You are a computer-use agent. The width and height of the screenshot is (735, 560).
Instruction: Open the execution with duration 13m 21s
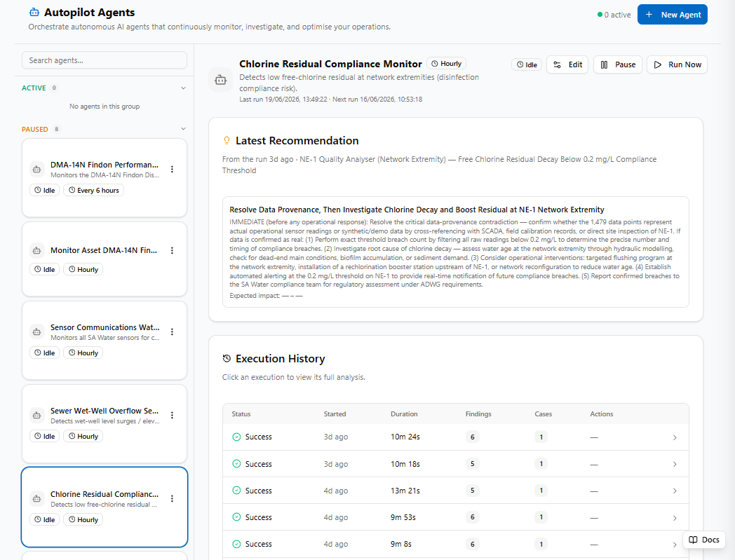click(x=456, y=491)
